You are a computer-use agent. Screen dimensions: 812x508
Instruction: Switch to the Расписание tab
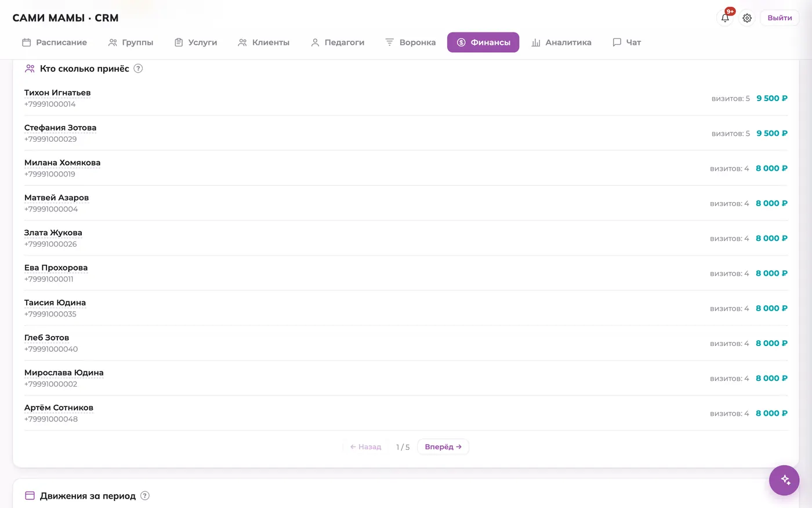coord(55,42)
